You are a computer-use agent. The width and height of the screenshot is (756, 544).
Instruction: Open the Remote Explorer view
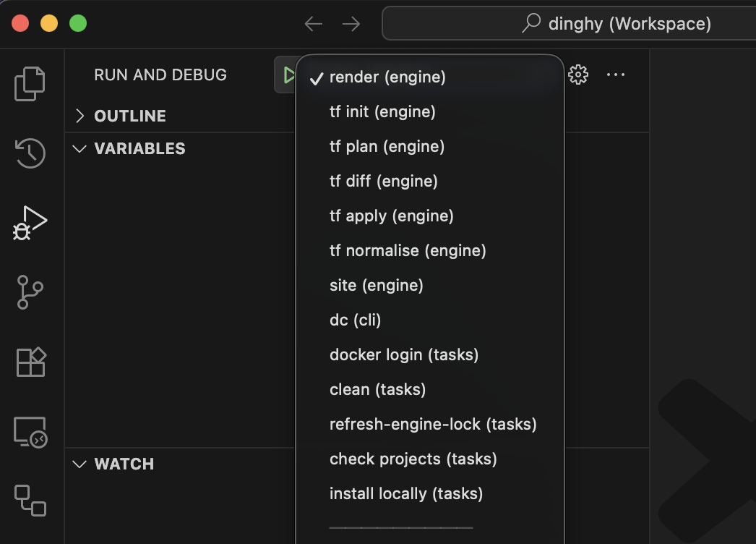[x=30, y=432]
